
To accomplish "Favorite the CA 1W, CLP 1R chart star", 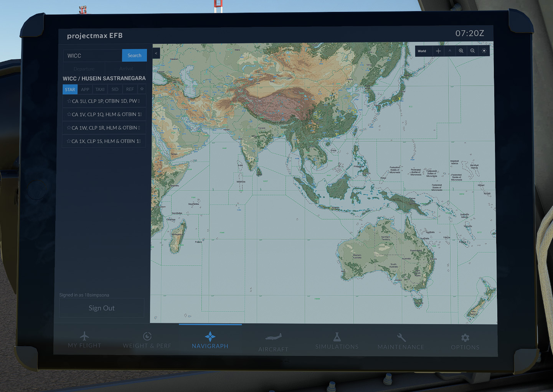I will (69, 128).
